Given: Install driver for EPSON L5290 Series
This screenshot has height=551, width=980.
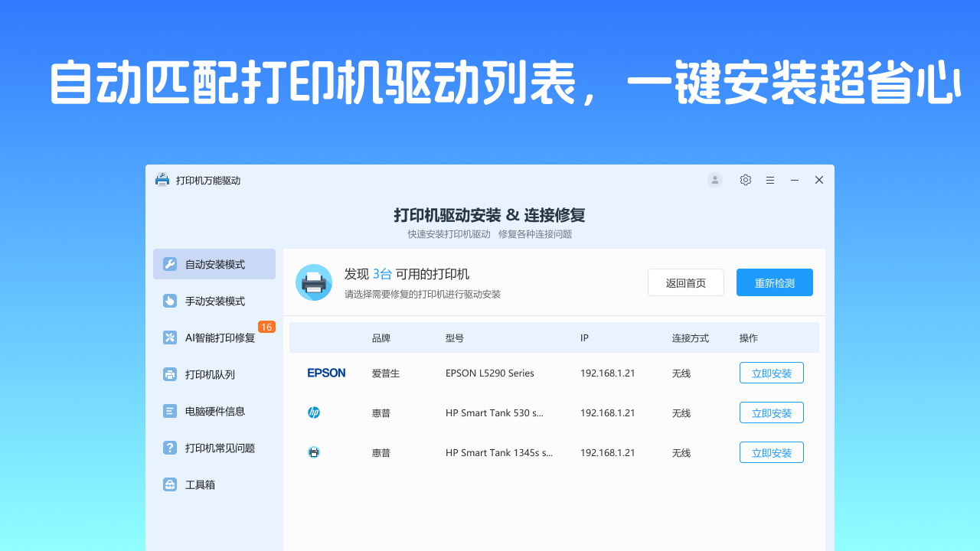Looking at the screenshot, I should (771, 373).
